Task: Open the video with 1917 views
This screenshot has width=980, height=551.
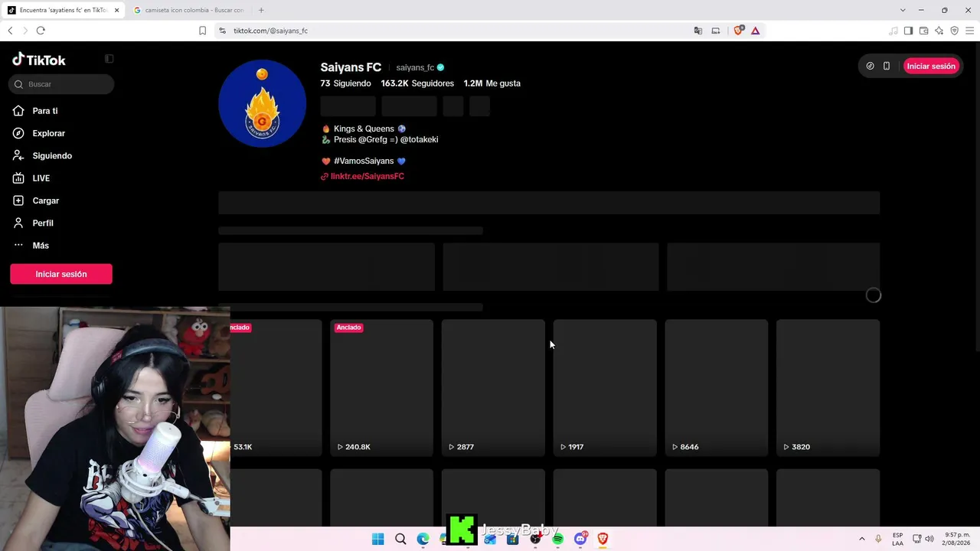Action: tap(605, 388)
